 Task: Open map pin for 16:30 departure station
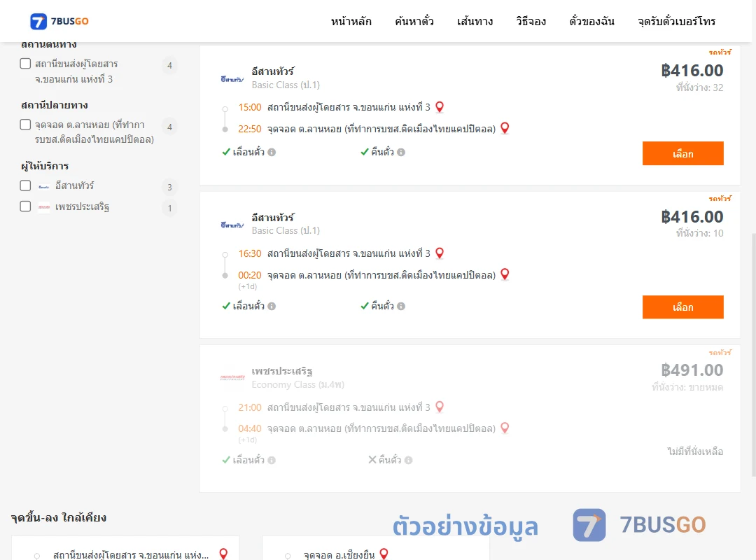coord(439,253)
